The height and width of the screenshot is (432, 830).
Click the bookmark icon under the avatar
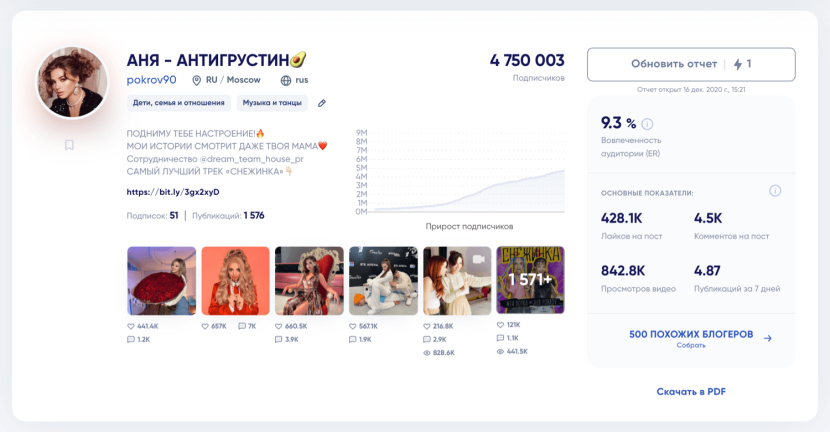(x=69, y=145)
